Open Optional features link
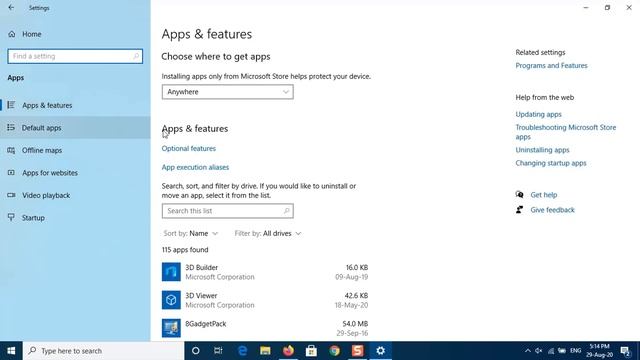 pos(189,149)
